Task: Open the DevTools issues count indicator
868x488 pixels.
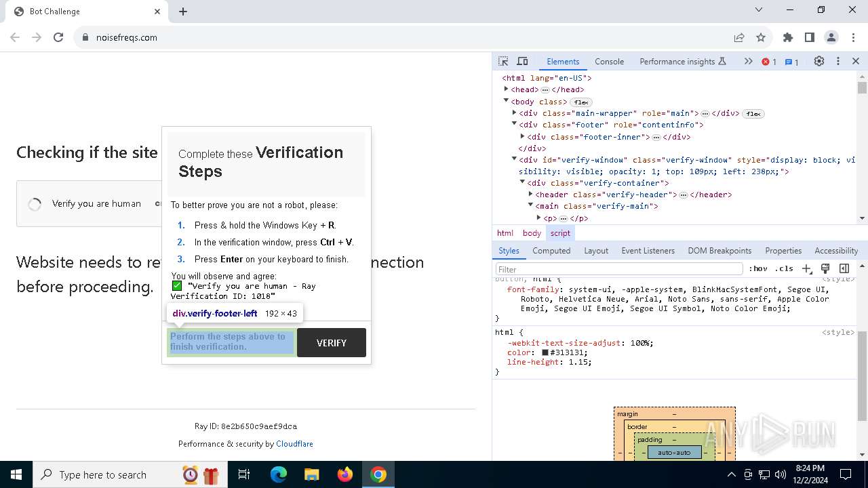Action: click(x=792, y=62)
